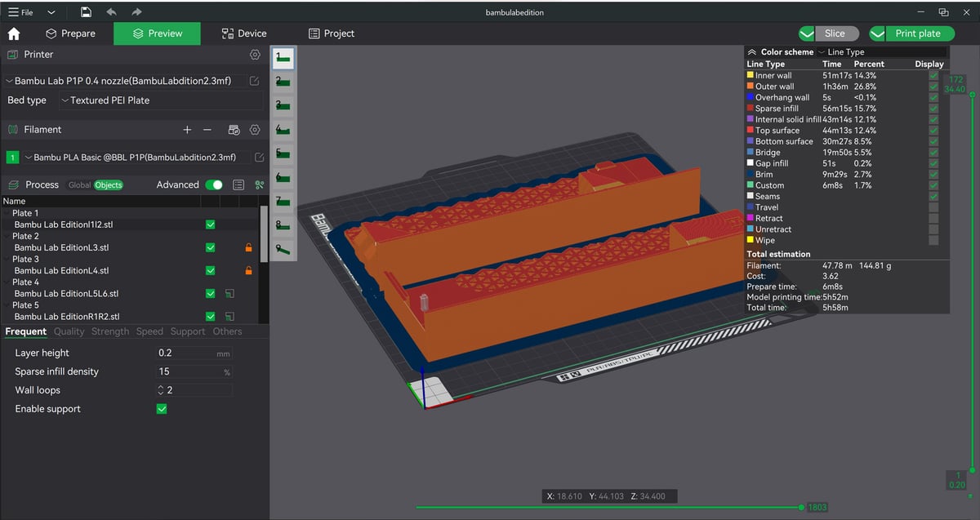Open the Strength settings tab
Screen dimensions: 980x520
pyautogui.click(x=110, y=331)
